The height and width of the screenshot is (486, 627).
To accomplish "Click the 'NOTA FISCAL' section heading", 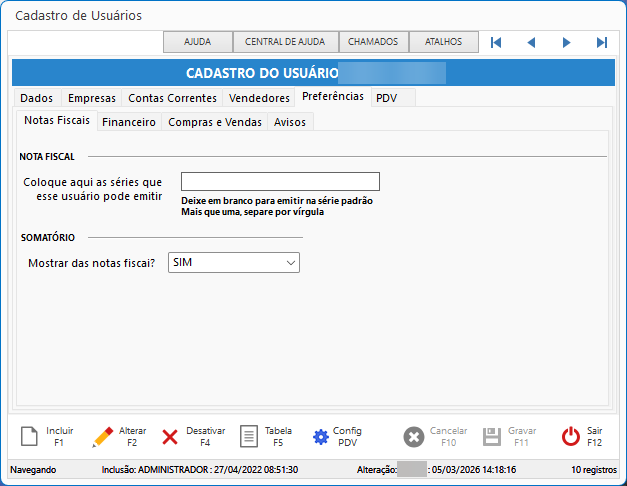I will [x=47, y=157].
